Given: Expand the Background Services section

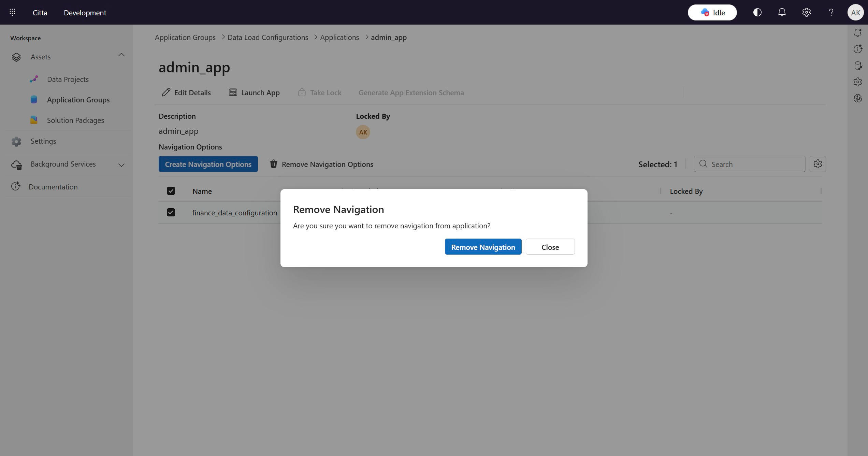Looking at the screenshot, I should coord(121,165).
